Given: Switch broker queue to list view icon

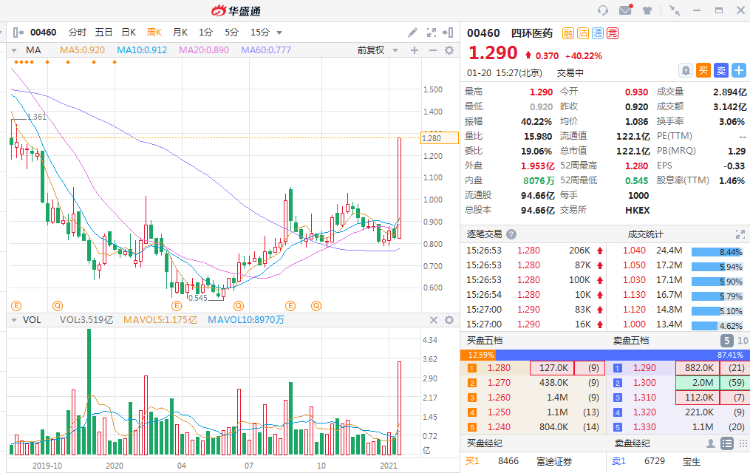Looking at the screenshot, I should [x=727, y=444].
